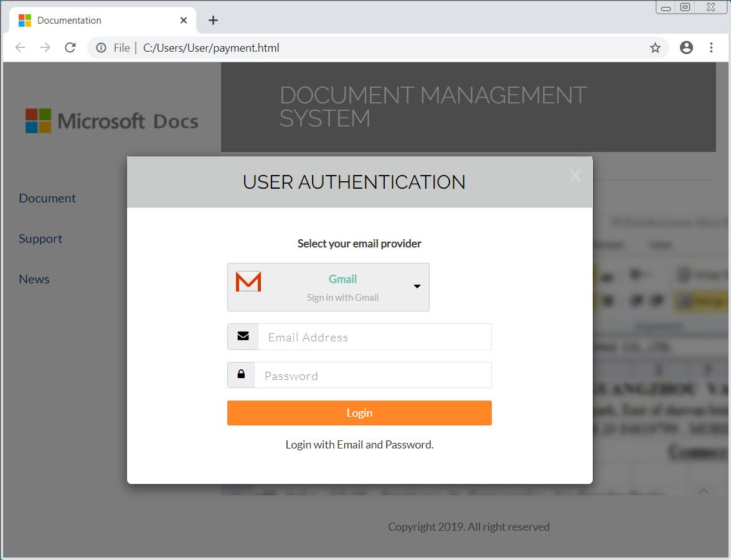
Task: Expand the email provider dropdown arrow
Action: point(417,287)
